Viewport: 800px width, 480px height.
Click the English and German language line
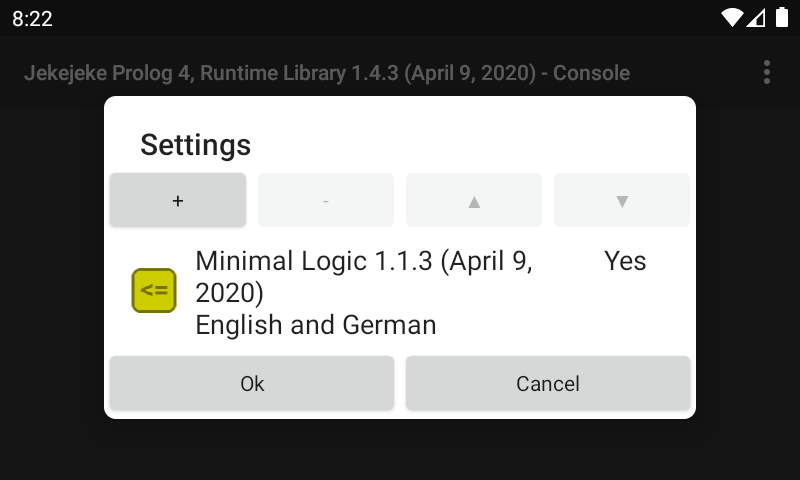pyautogui.click(x=316, y=325)
